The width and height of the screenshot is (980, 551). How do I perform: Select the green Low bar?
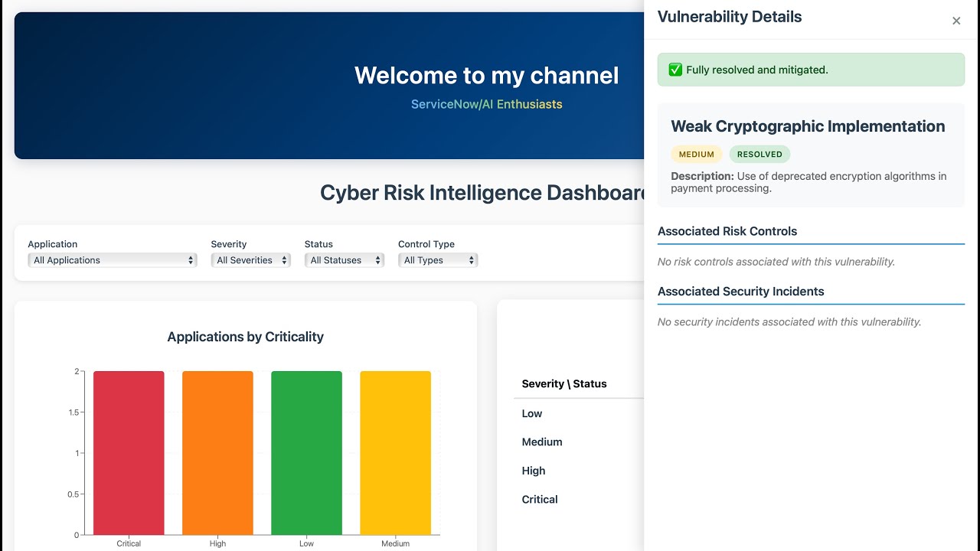(x=306, y=453)
